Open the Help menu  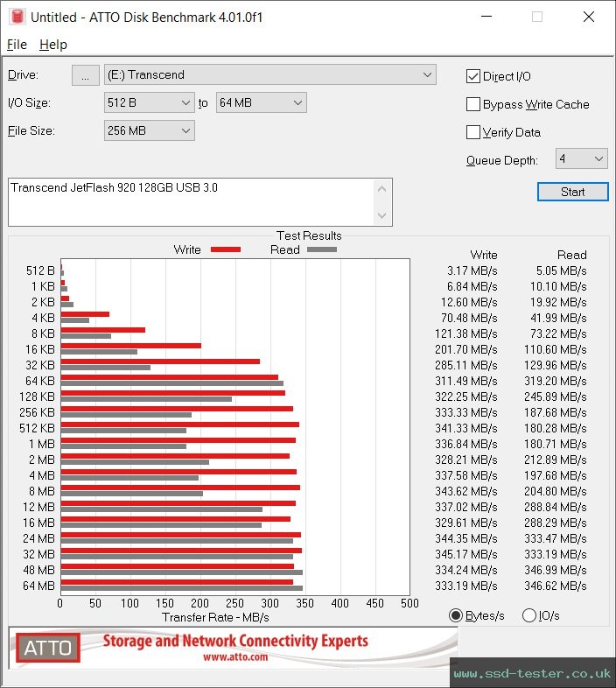(53, 45)
